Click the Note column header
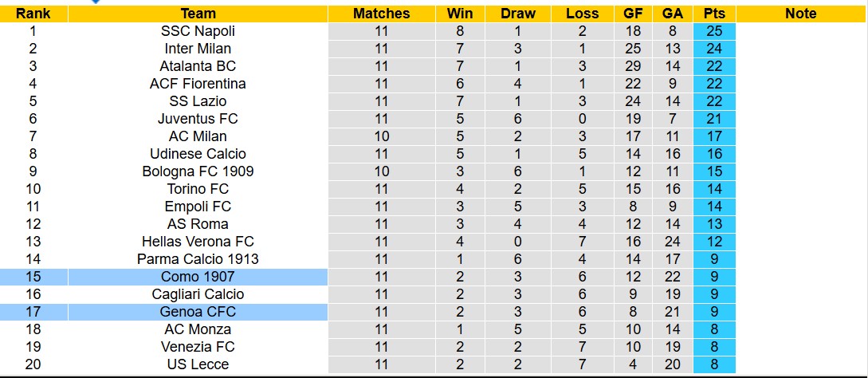This screenshot has height=378, width=868. 800,14
